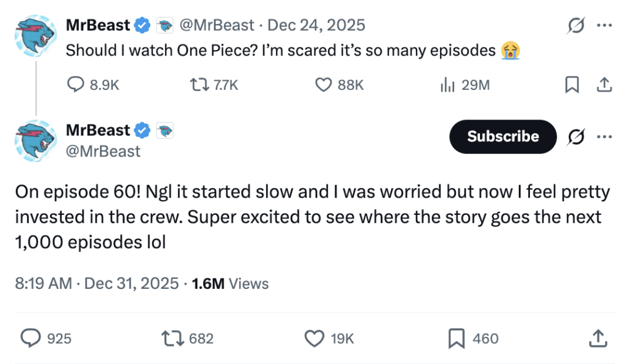Open more options for the first tweet
631x364 pixels.
605,25
